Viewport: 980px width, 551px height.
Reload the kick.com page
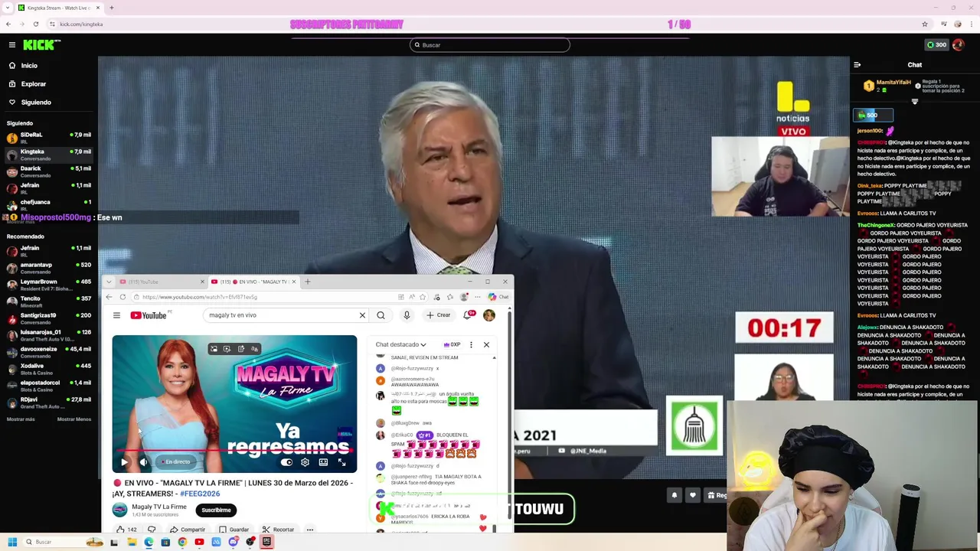[35, 24]
